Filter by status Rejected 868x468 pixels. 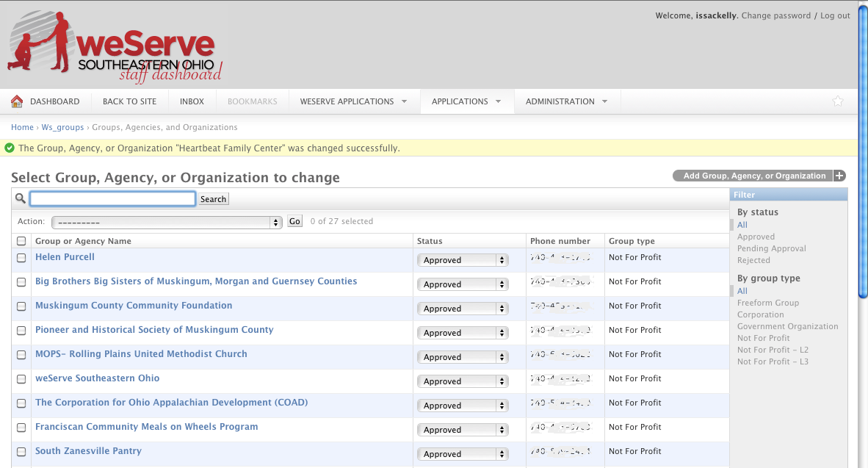pos(753,260)
